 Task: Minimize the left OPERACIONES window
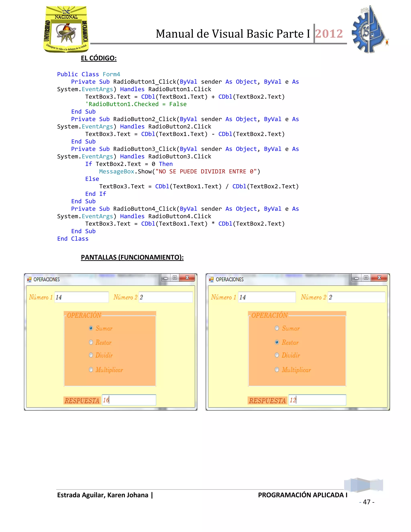click(166, 278)
